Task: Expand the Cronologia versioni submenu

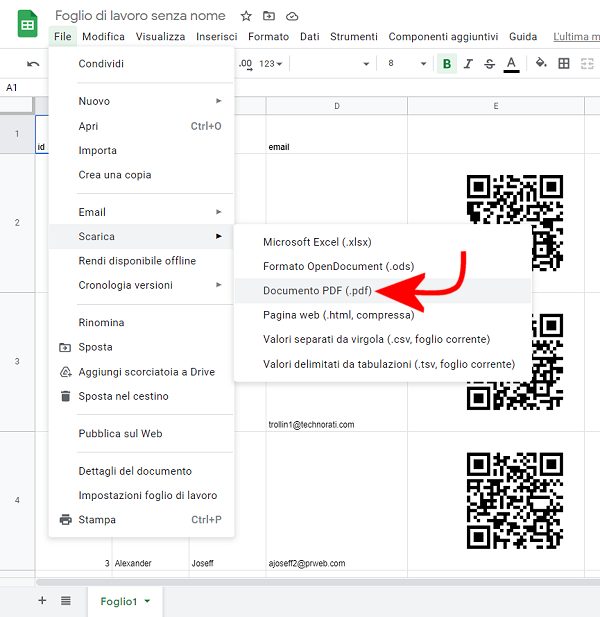Action: tap(219, 284)
